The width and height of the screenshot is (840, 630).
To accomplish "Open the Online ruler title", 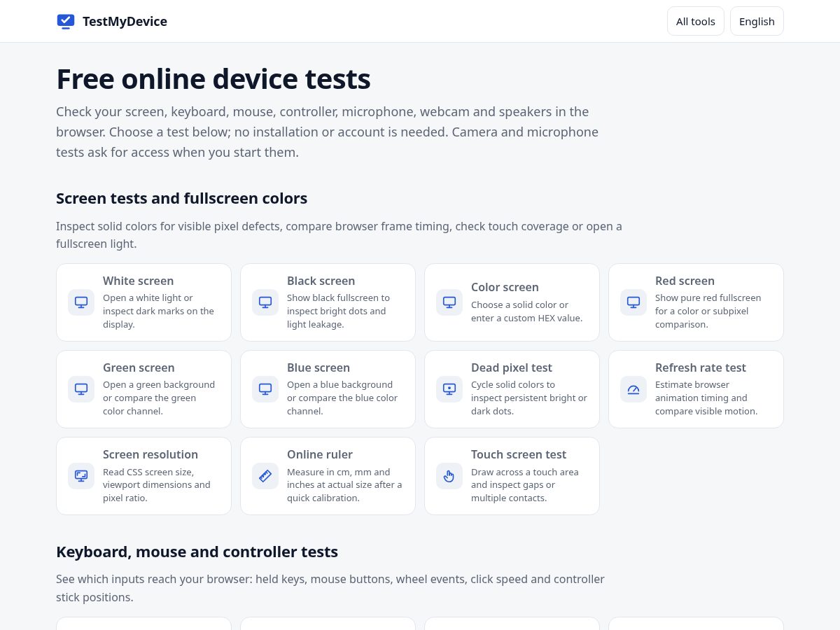I will coord(320,454).
